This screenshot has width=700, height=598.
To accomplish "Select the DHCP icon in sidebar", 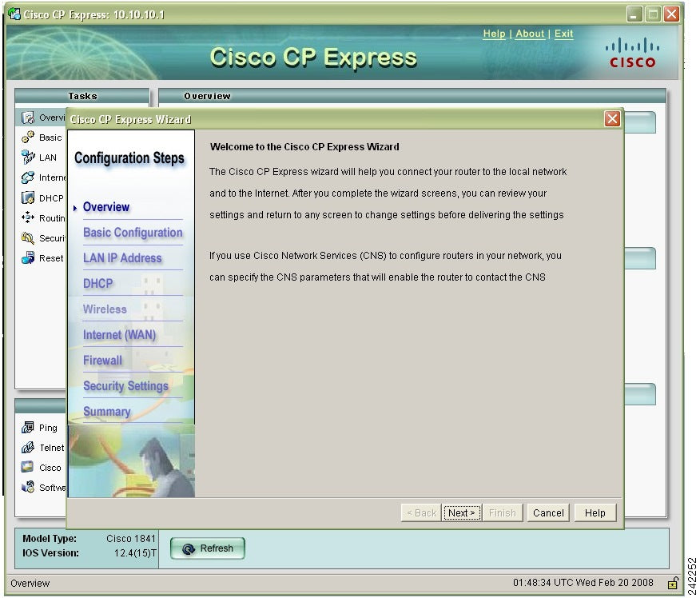I will click(x=28, y=197).
